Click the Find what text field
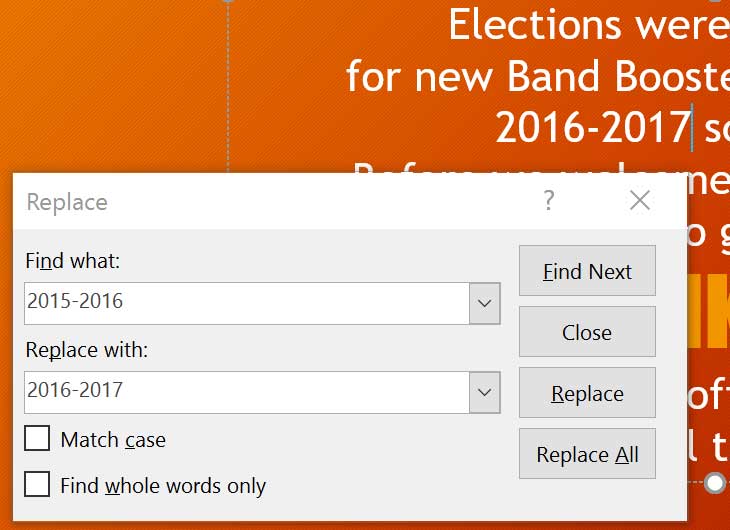730x530 pixels. point(246,303)
